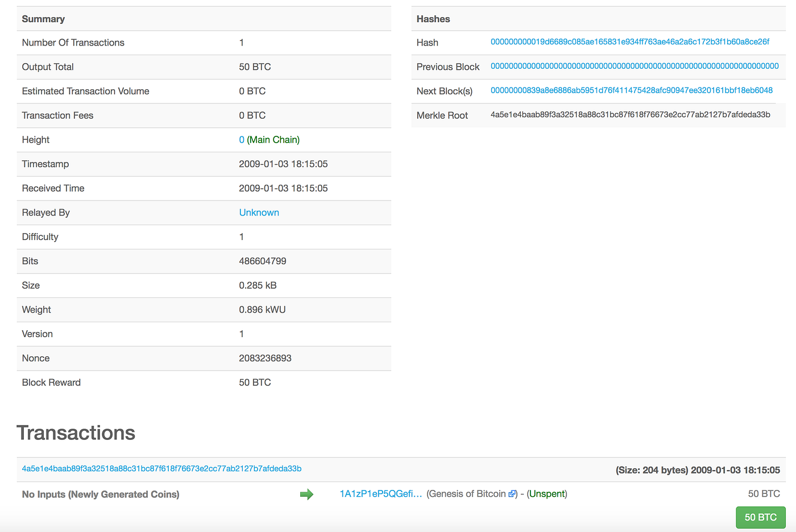Open output address 1A1zP1eP5QGefi…
Image resolution: width=796 pixels, height=532 pixels.
coord(380,494)
